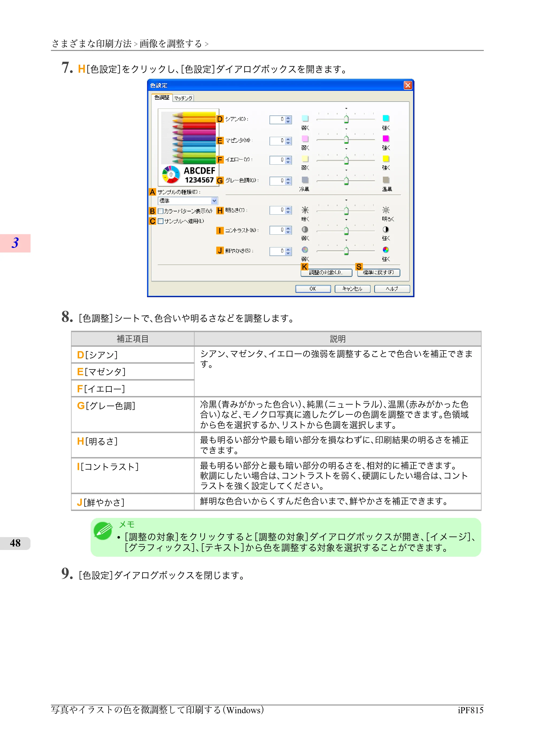Click the ヘルプ button

click(392, 289)
